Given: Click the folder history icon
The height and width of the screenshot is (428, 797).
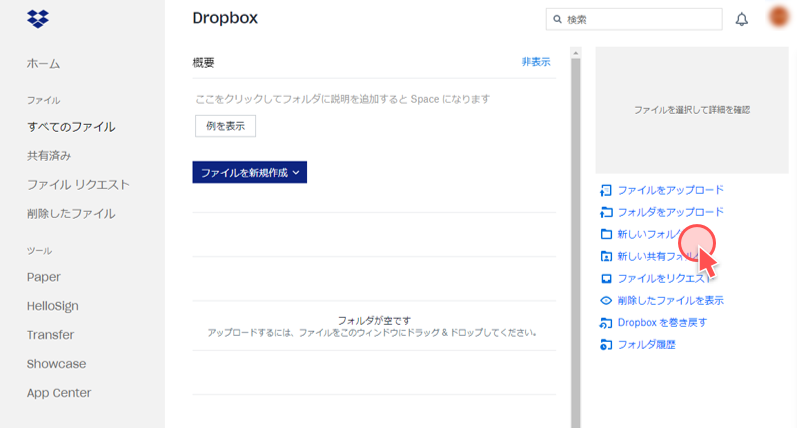Looking at the screenshot, I should (606, 345).
